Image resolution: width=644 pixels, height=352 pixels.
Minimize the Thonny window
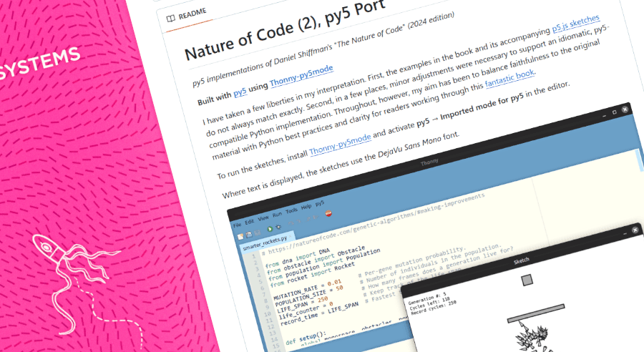coord(604,116)
